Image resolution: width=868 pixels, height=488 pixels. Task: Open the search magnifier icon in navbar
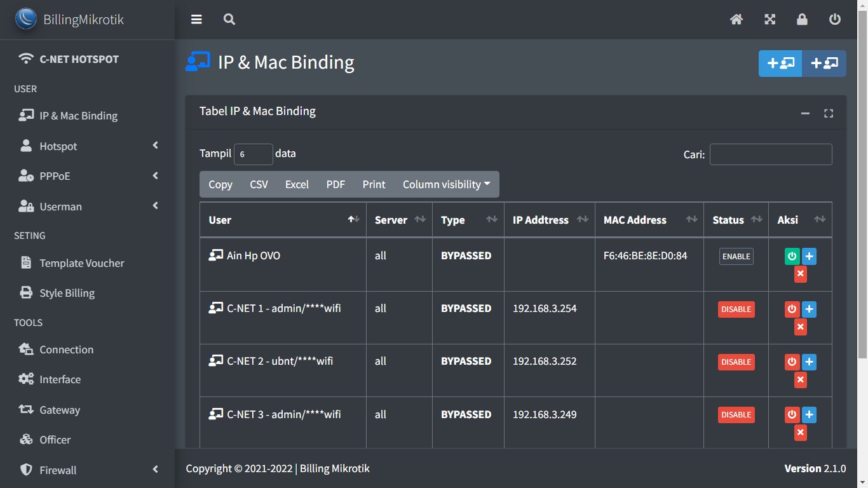[229, 20]
